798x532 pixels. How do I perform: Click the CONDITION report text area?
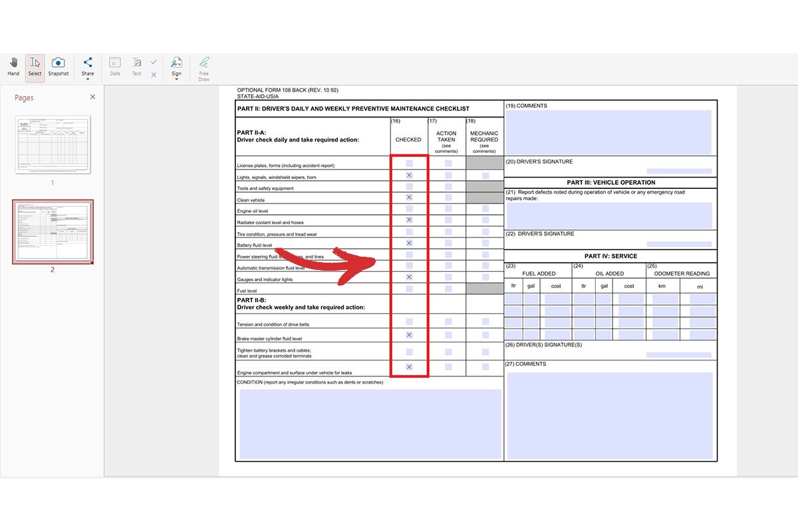click(x=370, y=424)
